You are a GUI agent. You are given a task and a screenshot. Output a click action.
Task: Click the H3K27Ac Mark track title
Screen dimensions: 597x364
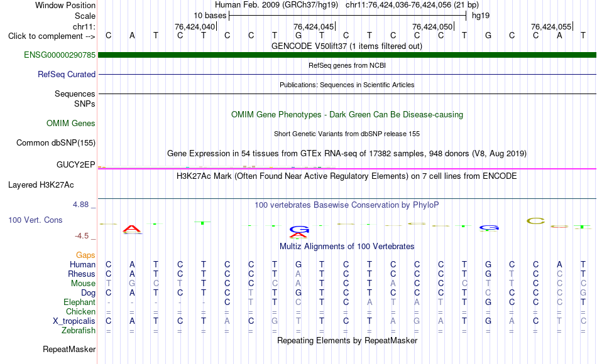(x=346, y=176)
